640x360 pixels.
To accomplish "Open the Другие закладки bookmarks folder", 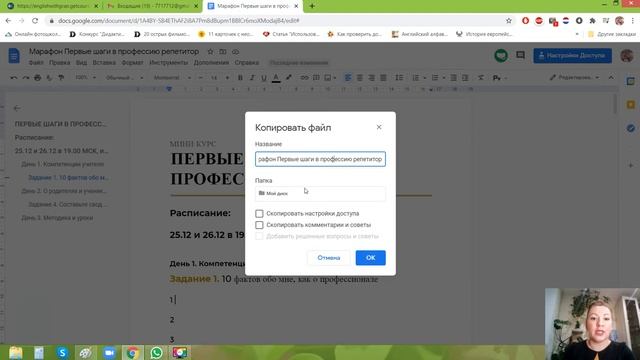I will 611,34.
